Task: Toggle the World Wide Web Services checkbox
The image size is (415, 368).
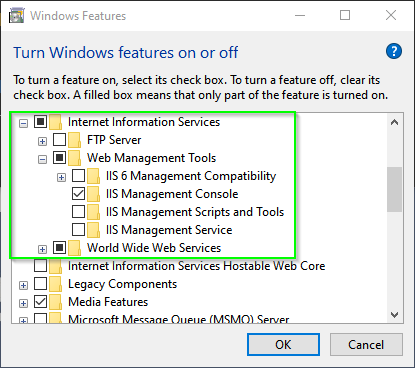Action: click(59, 248)
